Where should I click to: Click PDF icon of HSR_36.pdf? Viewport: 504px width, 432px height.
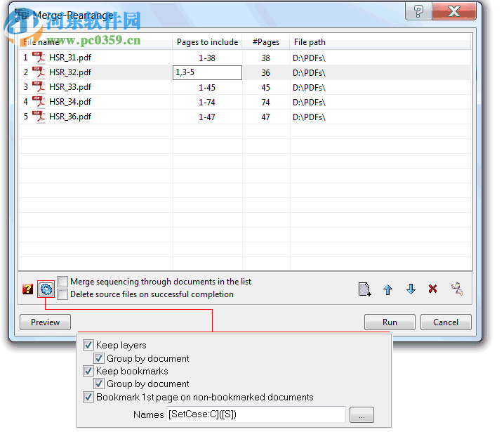click(39, 117)
